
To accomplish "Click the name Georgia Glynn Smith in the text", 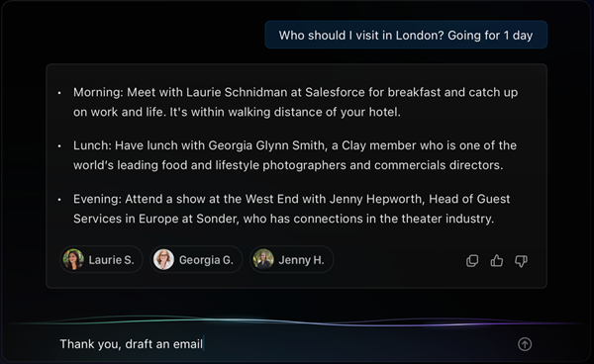I will pos(266,145).
